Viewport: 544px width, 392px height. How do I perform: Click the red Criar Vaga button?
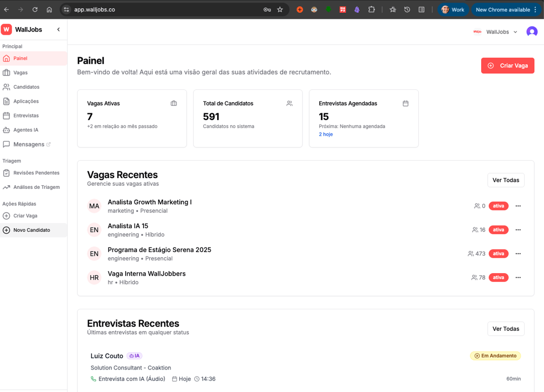click(x=508, y=65)
